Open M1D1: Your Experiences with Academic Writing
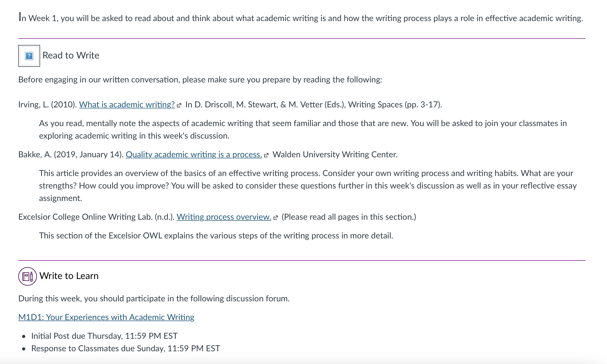Screen dimensions: 607x364 106,317
